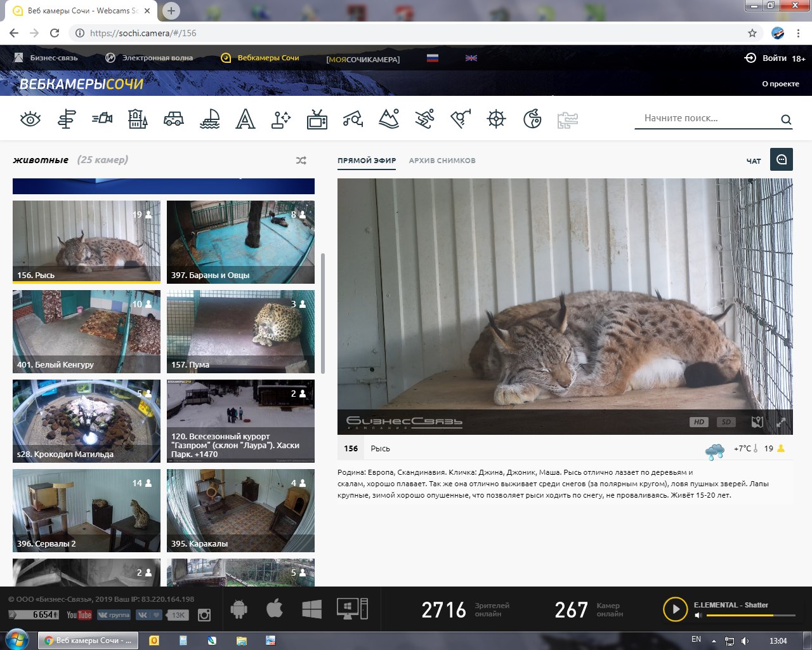Open the Электронная волна menu item
The height and width of the screenshot is (650, 812).
pos(149,58)
